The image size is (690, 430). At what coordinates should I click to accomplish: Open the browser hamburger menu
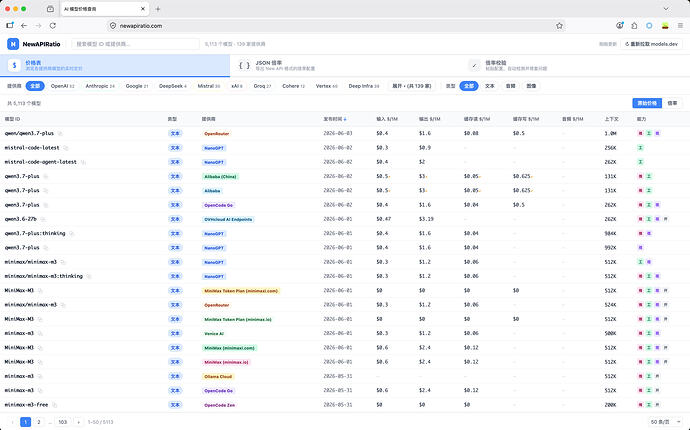pos(680,26)
